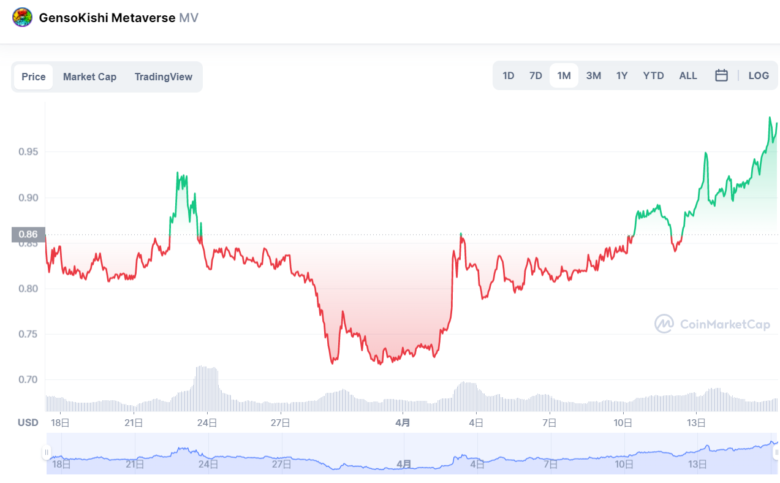Image resolution: width=780 pixels, height=483 pixels.
Task: Grab the left range slider handle
Action: [x=46, y=452]
